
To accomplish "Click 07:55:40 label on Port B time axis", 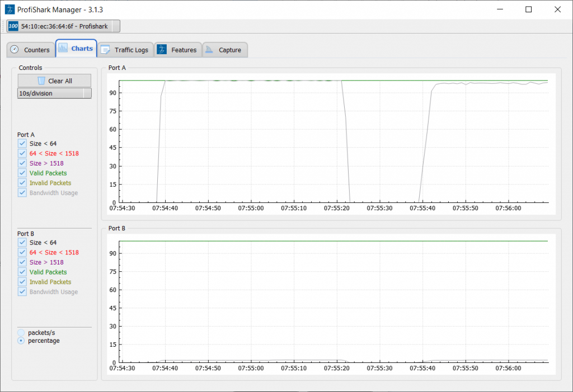I will (422, 368).
